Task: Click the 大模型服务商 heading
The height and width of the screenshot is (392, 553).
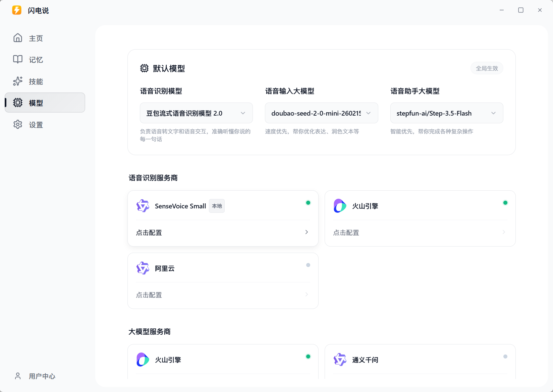Action: 150,331
